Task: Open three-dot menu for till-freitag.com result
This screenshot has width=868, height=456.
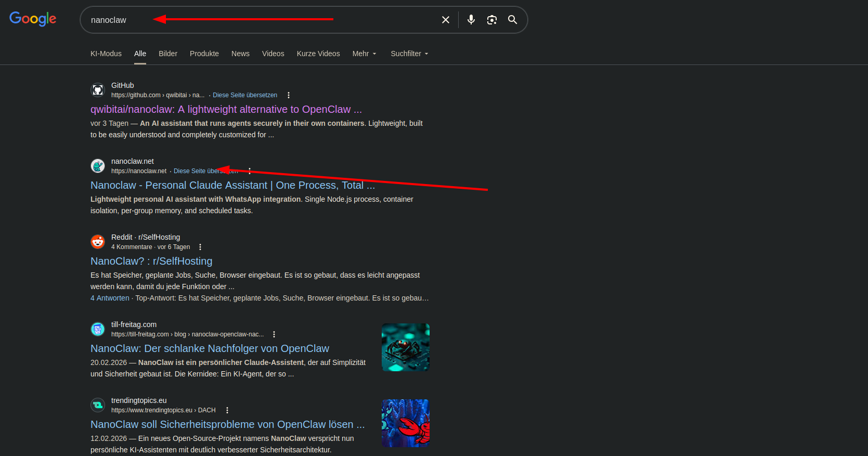Action: 274,334
